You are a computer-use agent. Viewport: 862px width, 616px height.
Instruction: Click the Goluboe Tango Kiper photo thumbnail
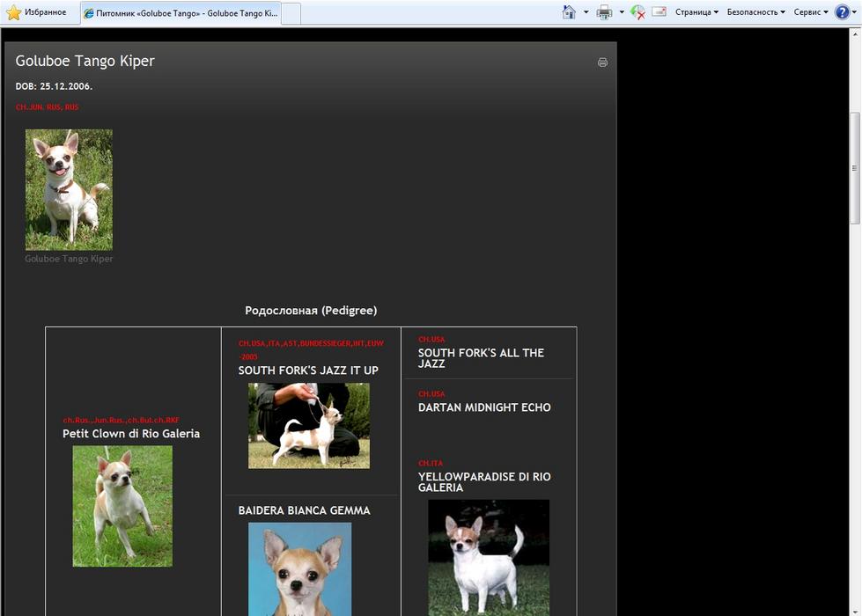[x=69, y=190]
